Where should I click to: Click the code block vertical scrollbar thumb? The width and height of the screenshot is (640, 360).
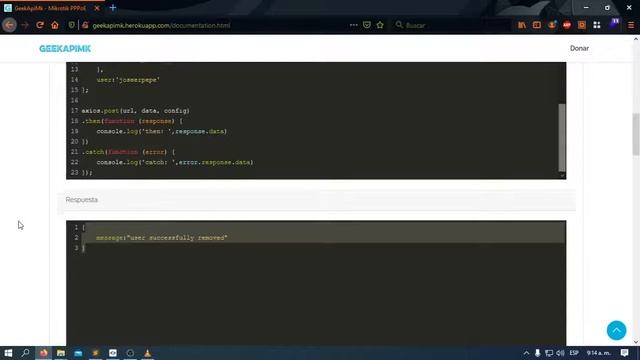(562, 138)
